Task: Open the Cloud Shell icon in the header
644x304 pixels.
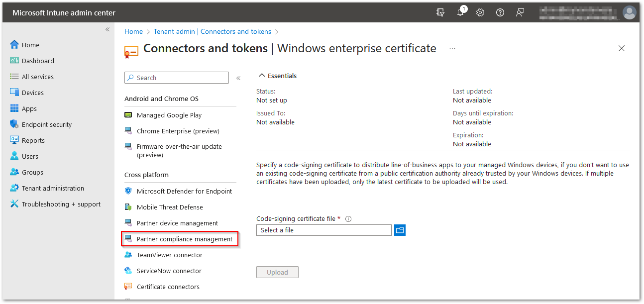Action: [440, 12]
